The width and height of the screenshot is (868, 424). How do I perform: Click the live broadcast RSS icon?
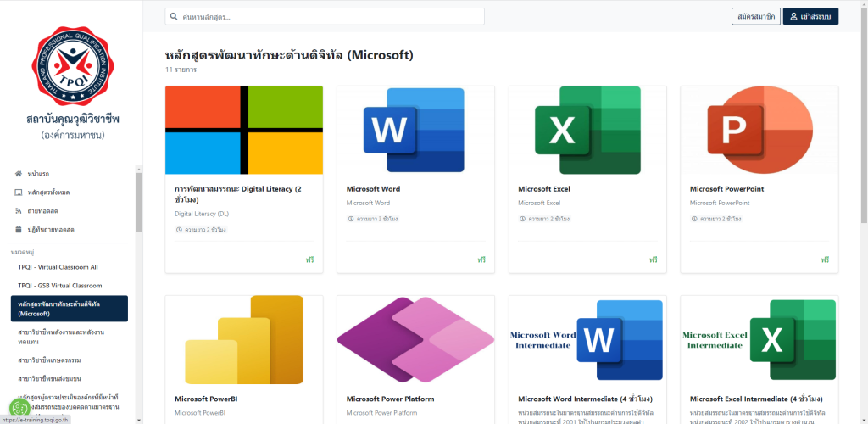coord(19,210)
